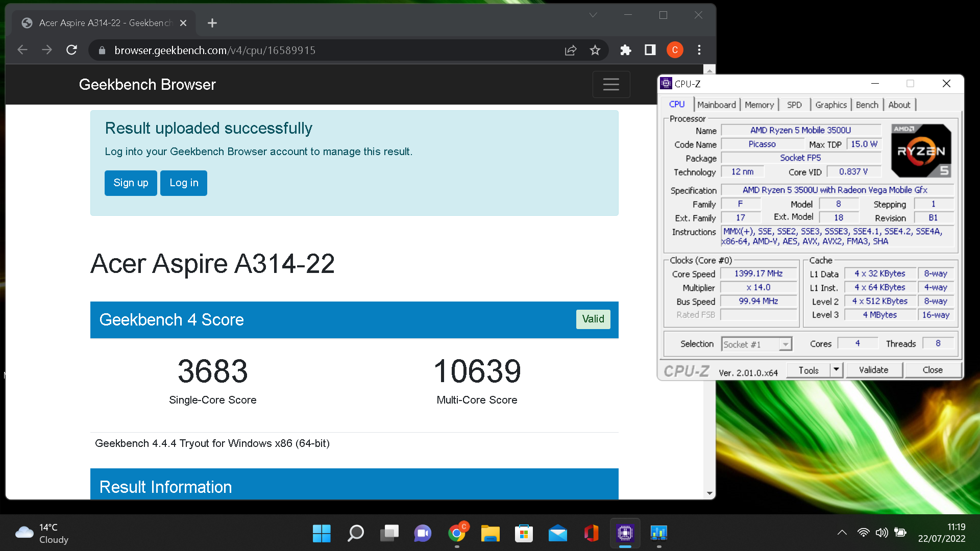
Task: Switch to the Mainboard tab
Action: click(717, 105)
